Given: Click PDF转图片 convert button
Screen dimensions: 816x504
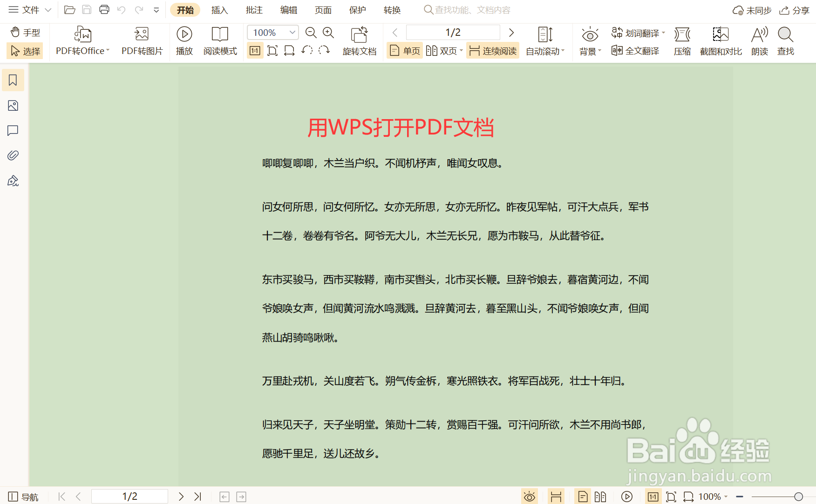Looking at the screenshot, I should tap(142, 41).
